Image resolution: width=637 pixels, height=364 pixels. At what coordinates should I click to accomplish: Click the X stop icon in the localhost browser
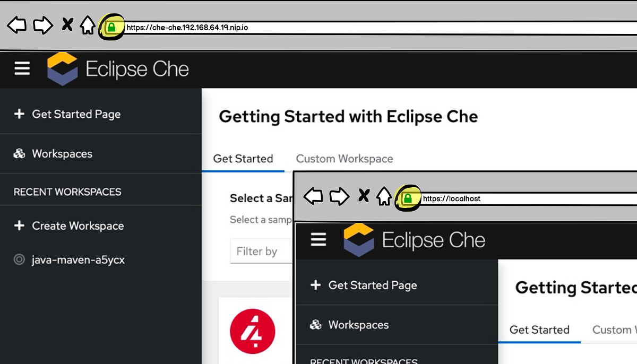[364, 196]
